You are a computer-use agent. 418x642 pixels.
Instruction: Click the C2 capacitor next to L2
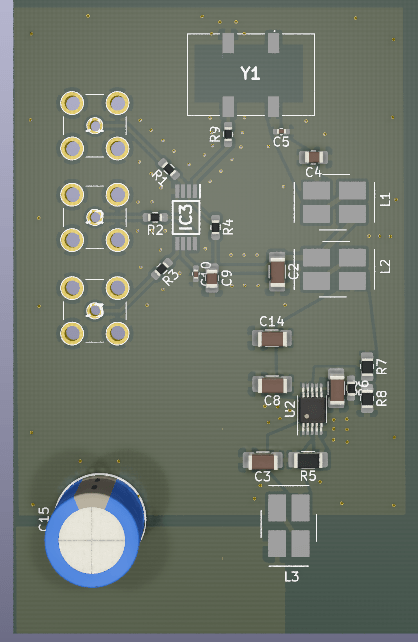[x=277, y=271]
